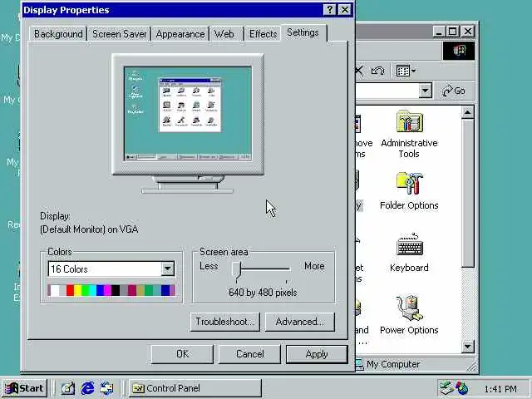The width and height of the screenshot is (532, 399).
Task: Open Administrative Tools in Control Panel
Action: [x=409, y=133]
